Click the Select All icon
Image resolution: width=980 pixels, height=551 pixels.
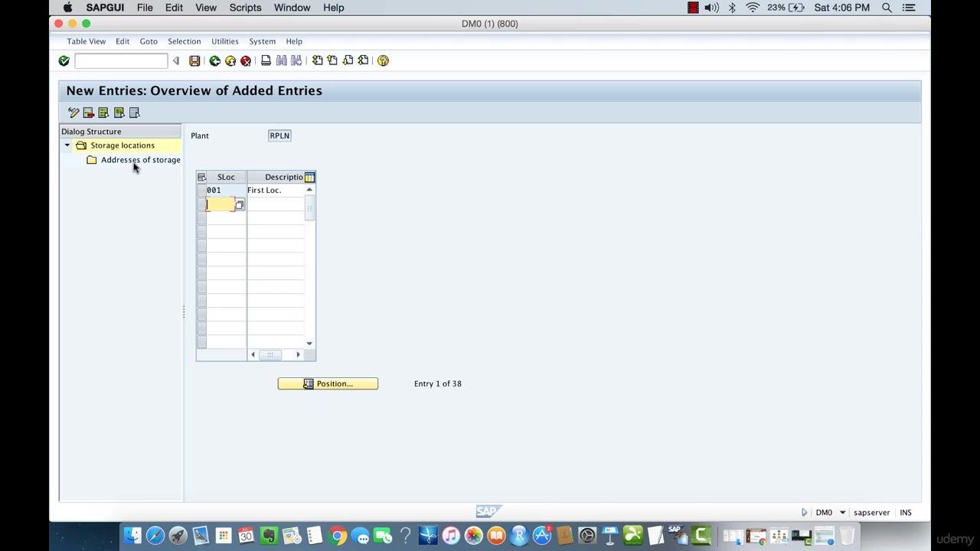pyautogui.click(x=103, y=112)
